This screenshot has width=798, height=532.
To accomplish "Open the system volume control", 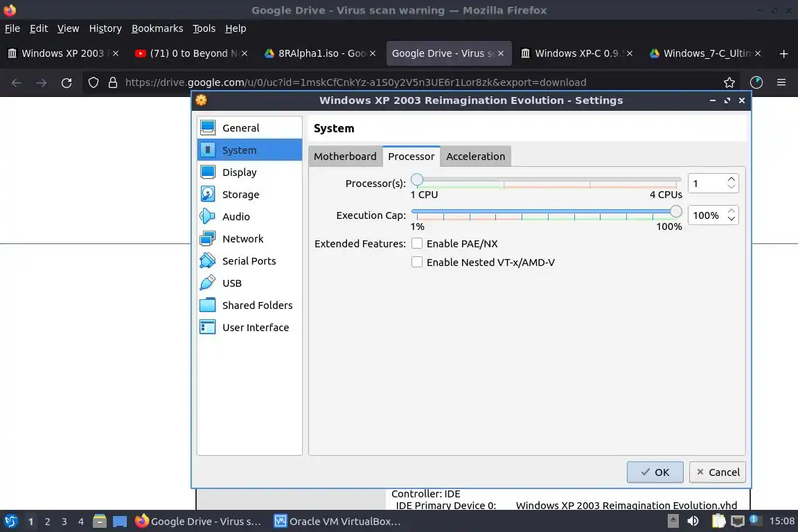I will click(693, 521).
